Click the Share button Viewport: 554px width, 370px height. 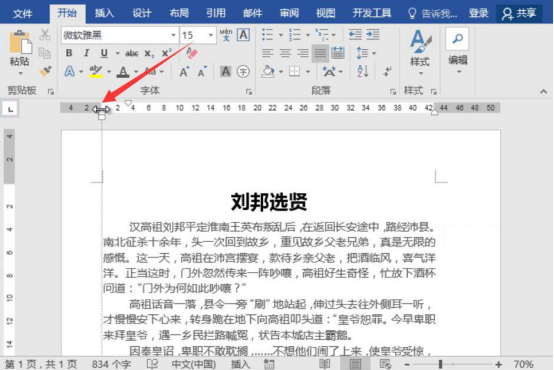pyautogui.click(x=519, y=13)
